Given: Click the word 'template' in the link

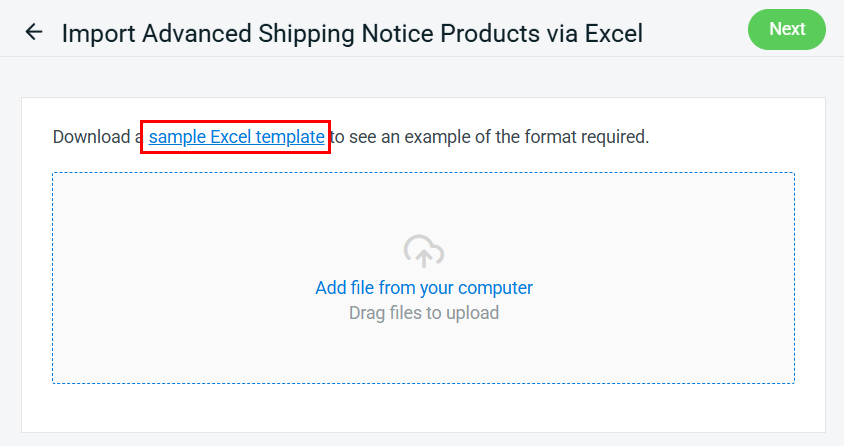Looking at the screenshot, I should [292, 137].
